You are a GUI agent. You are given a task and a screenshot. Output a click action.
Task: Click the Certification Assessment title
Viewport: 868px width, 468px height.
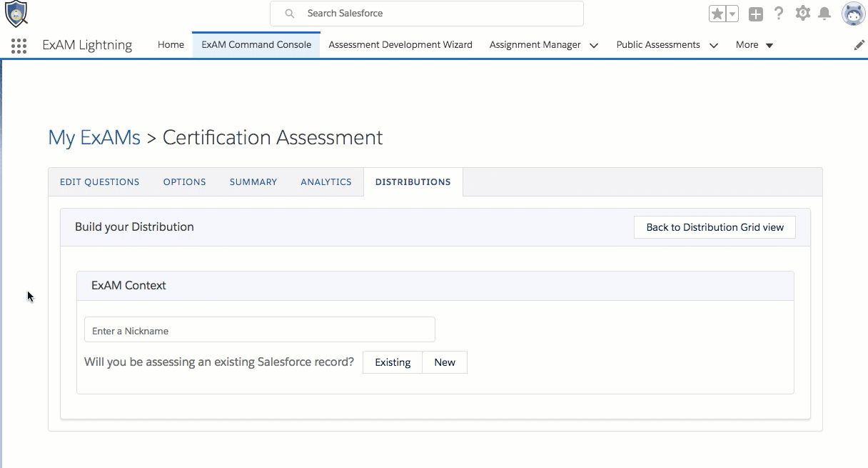[x=273, y=137]
